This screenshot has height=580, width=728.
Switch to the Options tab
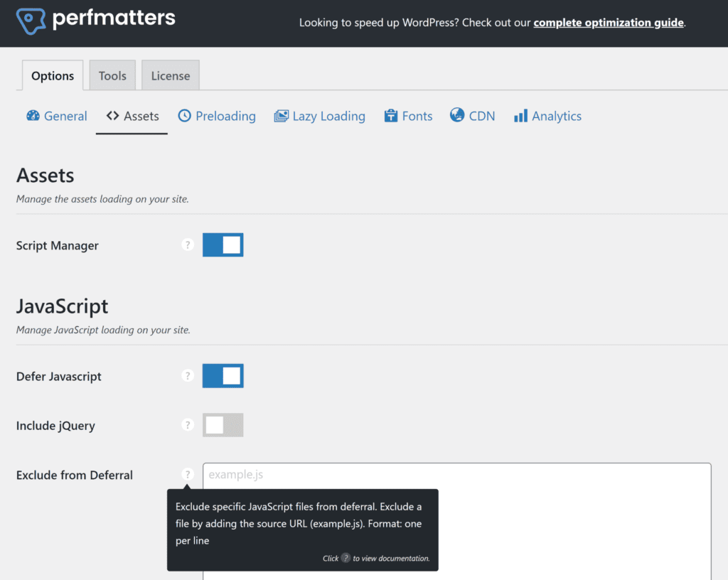coord(53,75)
